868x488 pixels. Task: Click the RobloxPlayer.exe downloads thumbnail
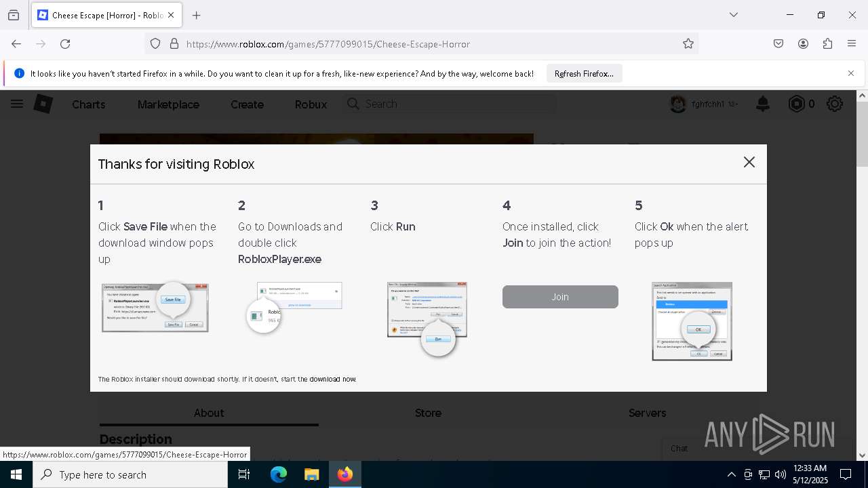[x=294, y=308]
